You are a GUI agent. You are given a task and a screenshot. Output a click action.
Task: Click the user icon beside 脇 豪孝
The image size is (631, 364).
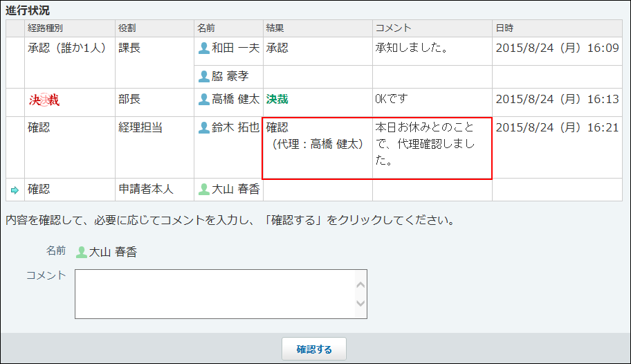[204, 77]
